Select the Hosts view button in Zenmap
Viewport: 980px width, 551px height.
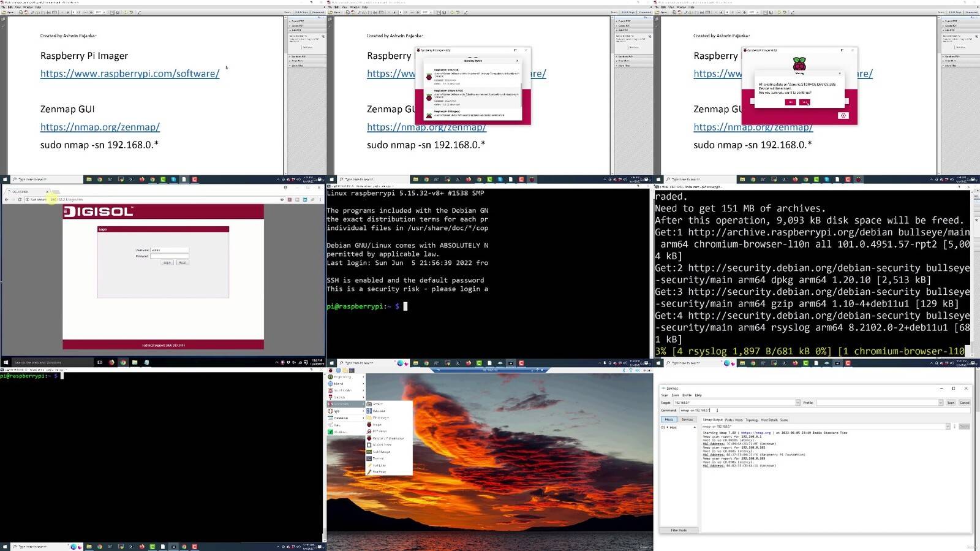[x=669, y=420]
